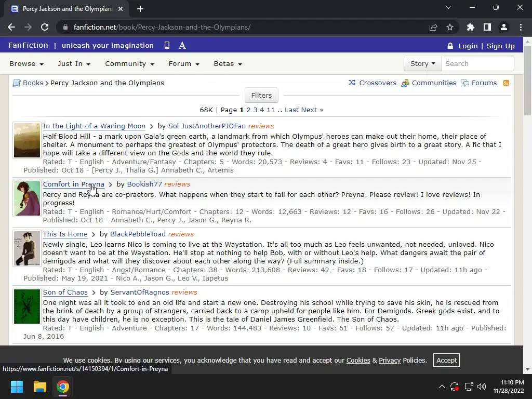Screen dimensions: 532x399
Task: Open author Sol JustAnotherPJOFan profile
Action: click(x=207, y=126)
